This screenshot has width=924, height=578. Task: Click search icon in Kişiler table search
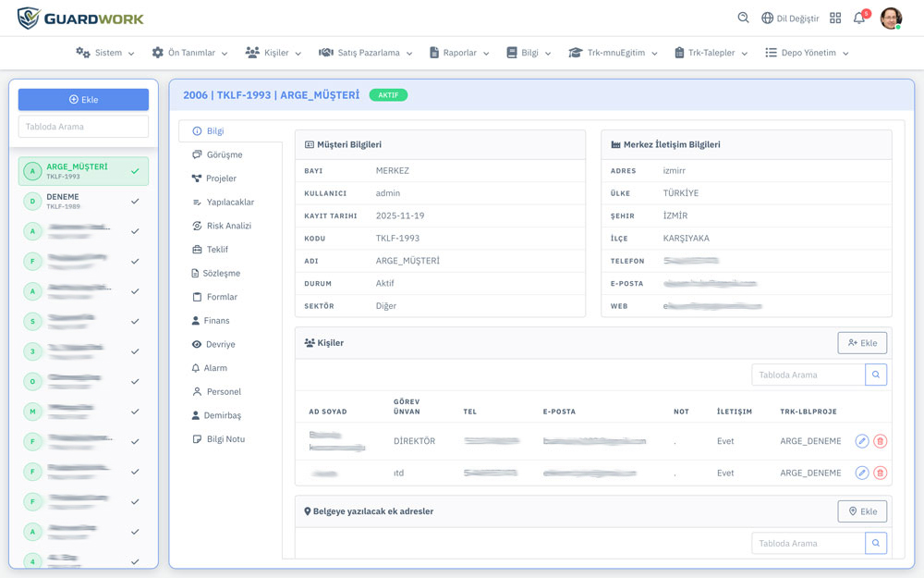pyautogui.click(x=876, y=375)
